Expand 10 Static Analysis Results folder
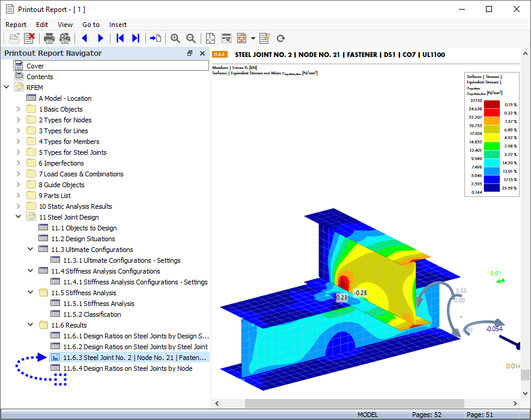531x420 pixels. click(19, 206)
